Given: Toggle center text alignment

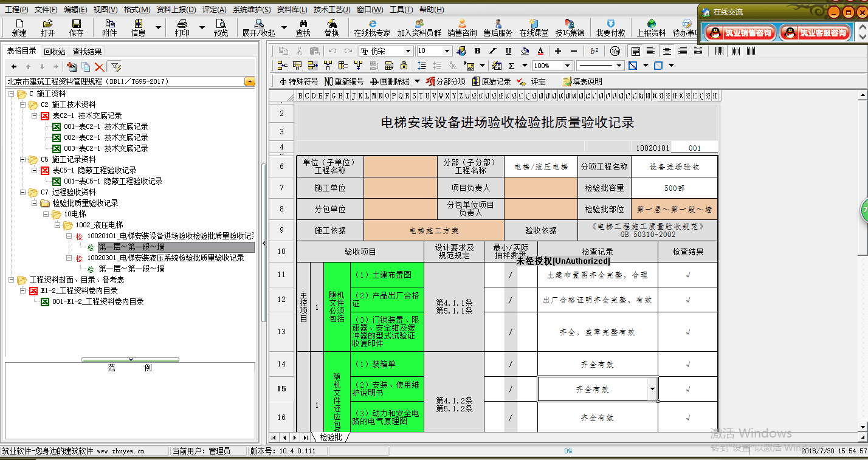Looking at the screenshot, I should (x=667, y=51).
